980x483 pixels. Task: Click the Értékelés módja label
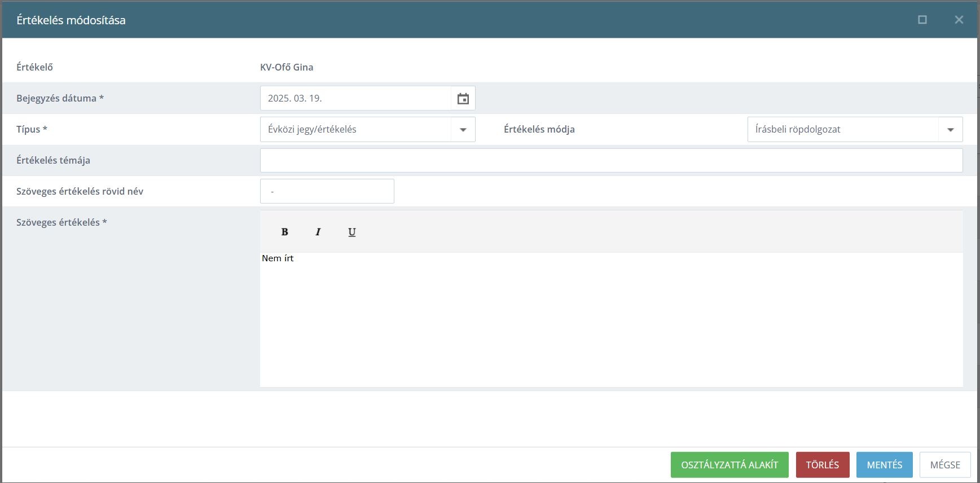click(539, 129)
